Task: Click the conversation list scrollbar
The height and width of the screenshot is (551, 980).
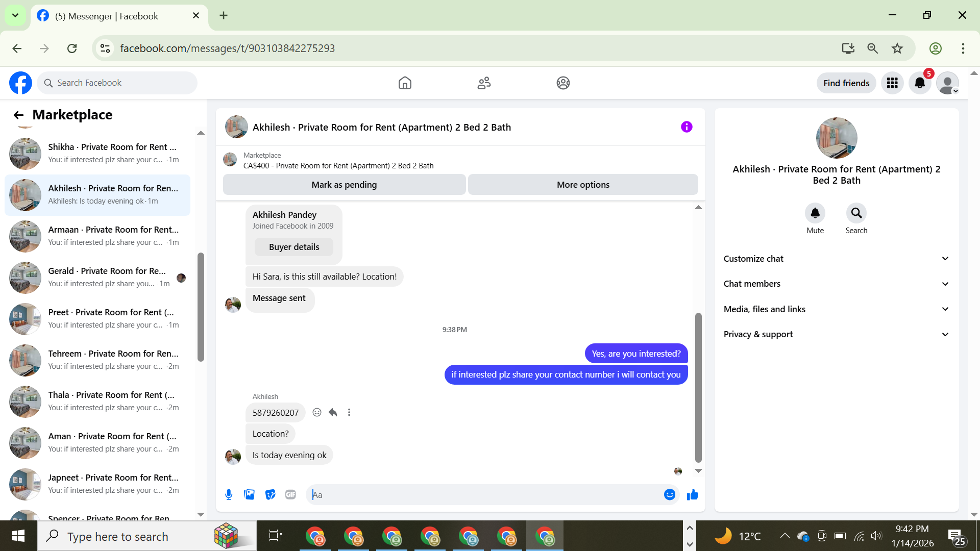Action: coord(201,306)
